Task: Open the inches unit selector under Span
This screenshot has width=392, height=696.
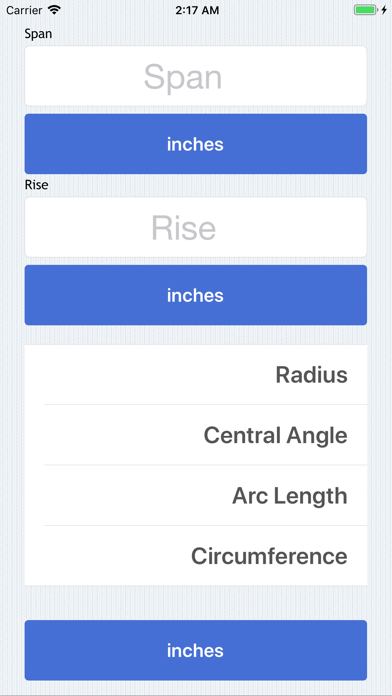Action: [196, 144]
